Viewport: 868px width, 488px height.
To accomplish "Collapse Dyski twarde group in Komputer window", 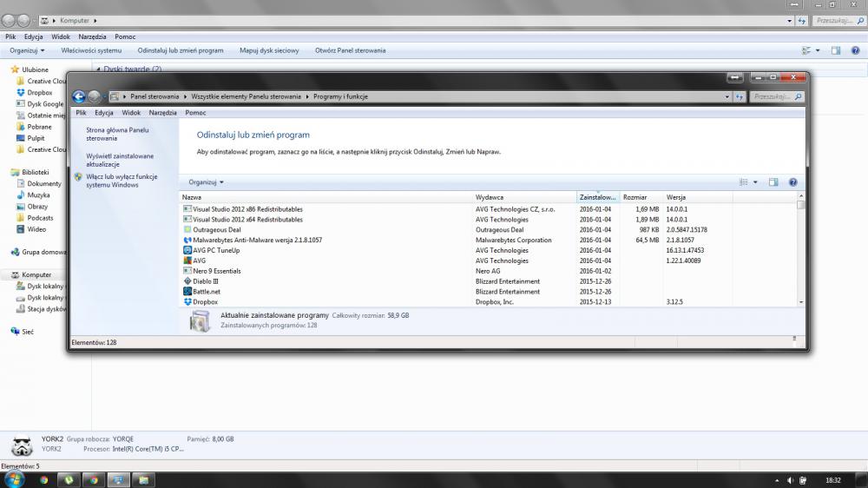I will (99, 69).
